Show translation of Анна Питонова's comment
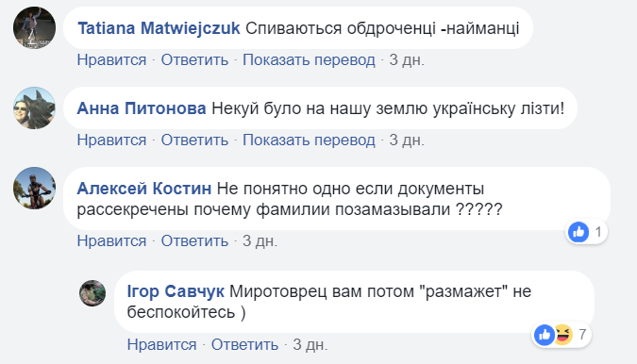The height and width of the screenshot is (364, 637). pyautogui.click(x=309, y=140)
